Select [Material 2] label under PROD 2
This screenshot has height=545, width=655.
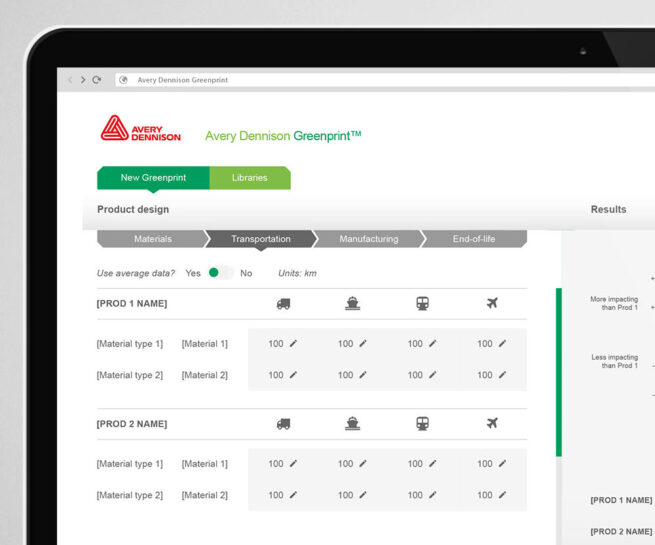point(205,495)
